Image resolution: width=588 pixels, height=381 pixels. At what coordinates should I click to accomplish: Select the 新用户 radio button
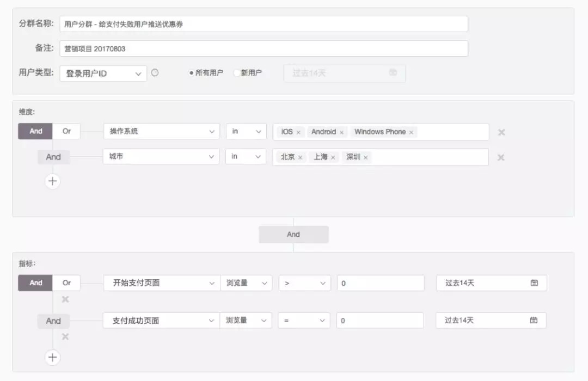point(236,72)
